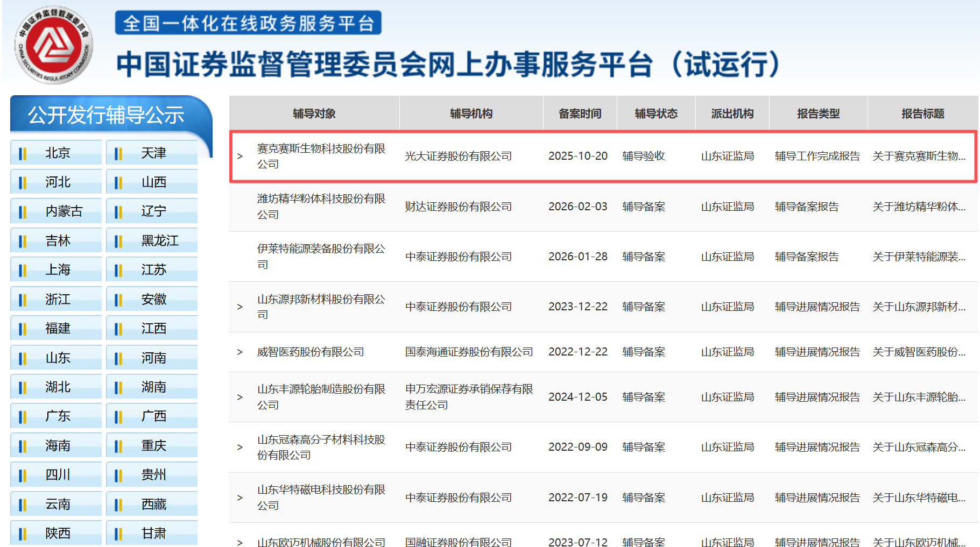The width and height of the screenshot is (980, 547).
Task: Click the 辅导状态 column header
Action: coord(655,113)
